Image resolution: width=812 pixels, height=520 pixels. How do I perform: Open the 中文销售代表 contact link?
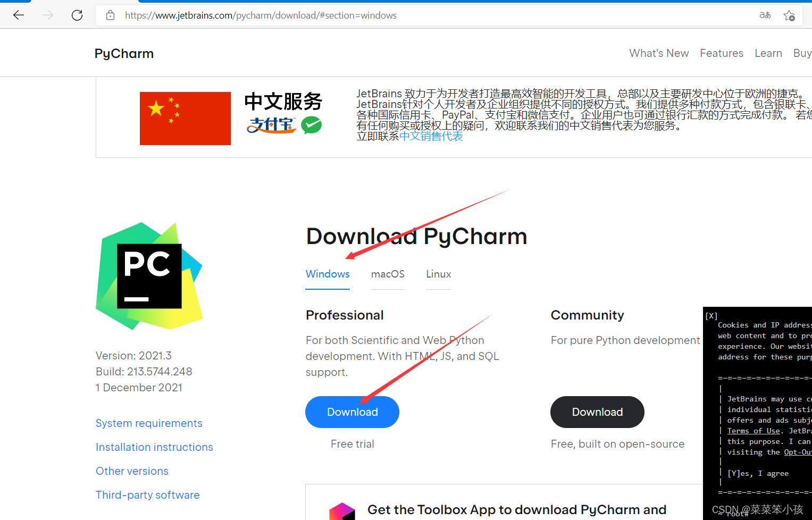point(431,136)
